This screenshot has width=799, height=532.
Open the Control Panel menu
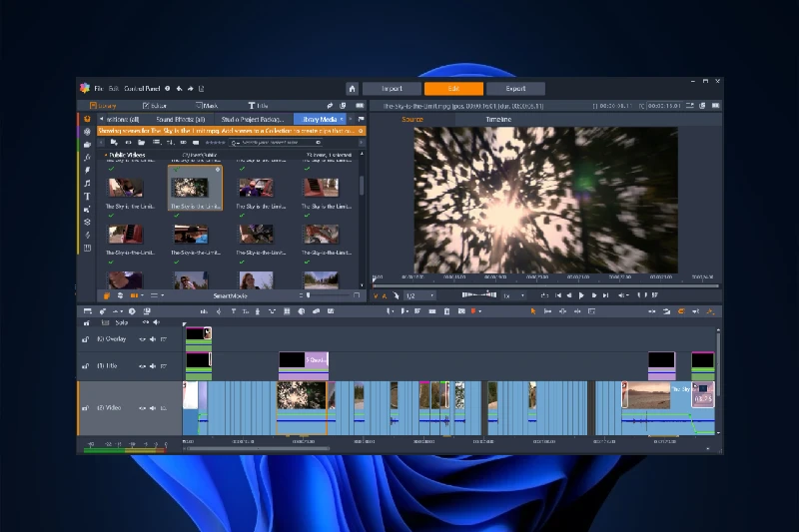click(x=142, y=89)
